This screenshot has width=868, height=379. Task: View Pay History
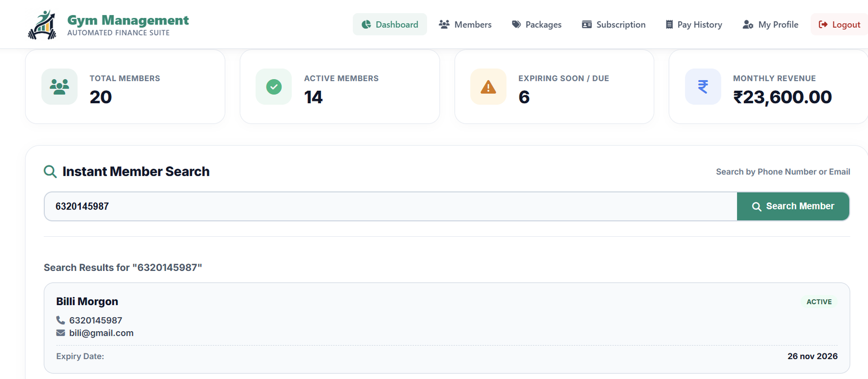694,24
